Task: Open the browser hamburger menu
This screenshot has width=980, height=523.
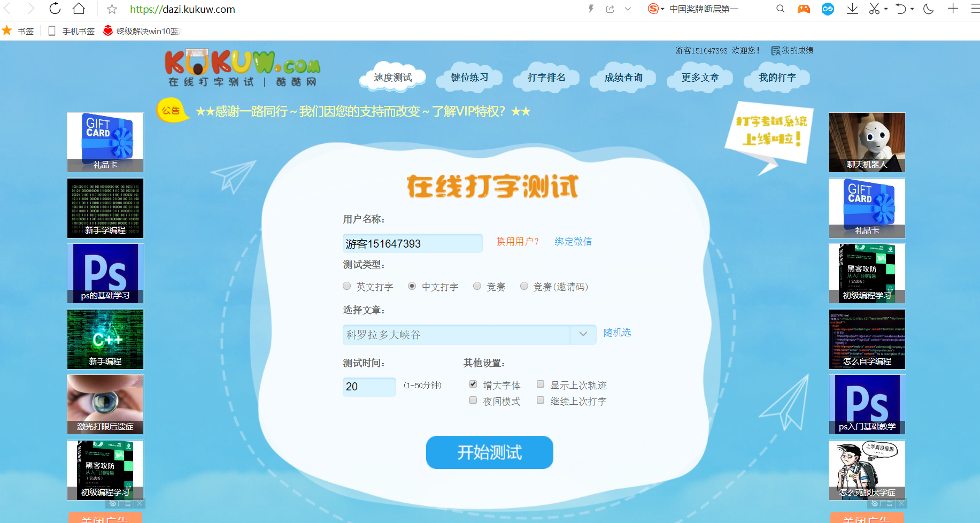Action: point(975,9)
